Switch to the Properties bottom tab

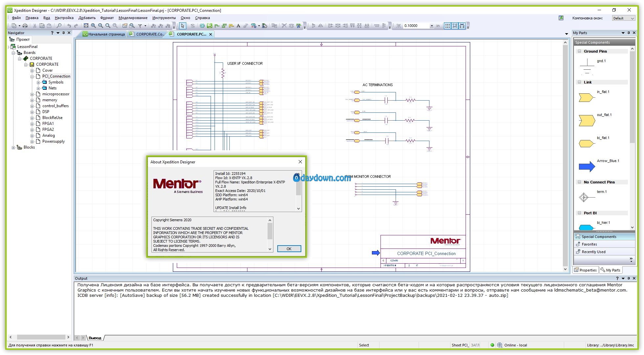tap(585, 270)
